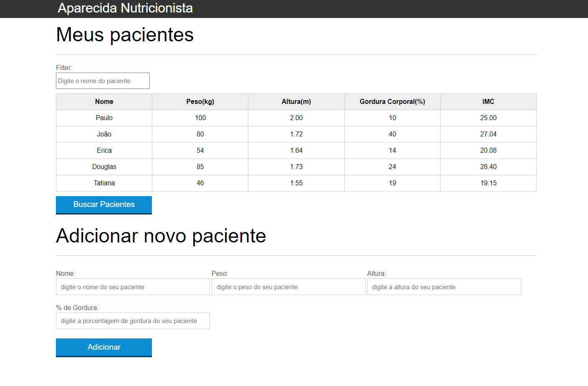Screen dimensions: 588x386
Task: Select patient name Tatiana in table
Action: (104, 183)
